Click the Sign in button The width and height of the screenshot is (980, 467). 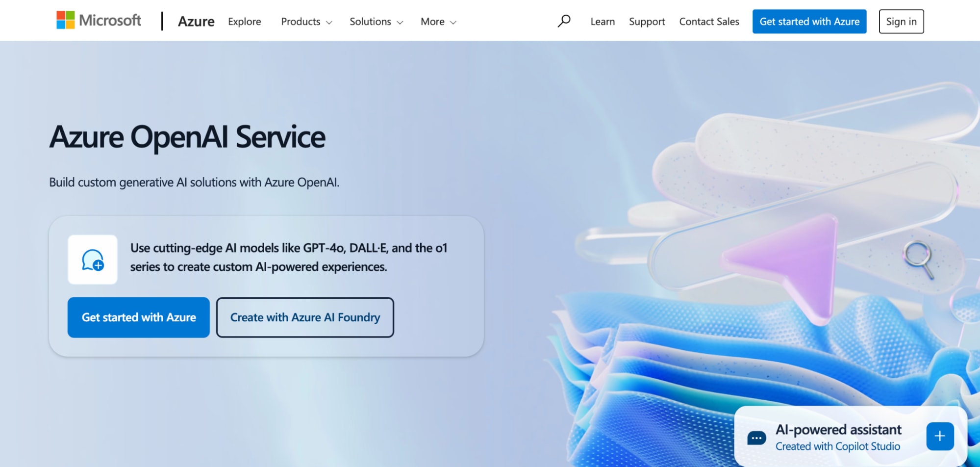pyautogui.click(x=901, y=22)
